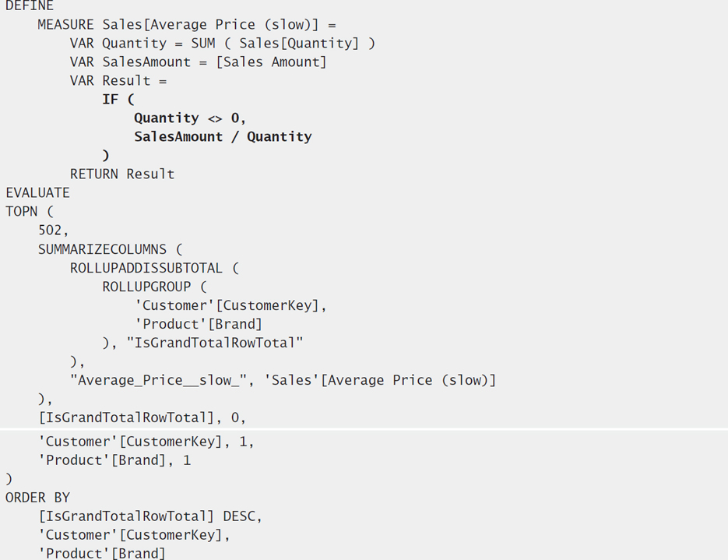Click the EVALUATE keyword
This screenshot has height=560, width=728.
pos(37,192)
